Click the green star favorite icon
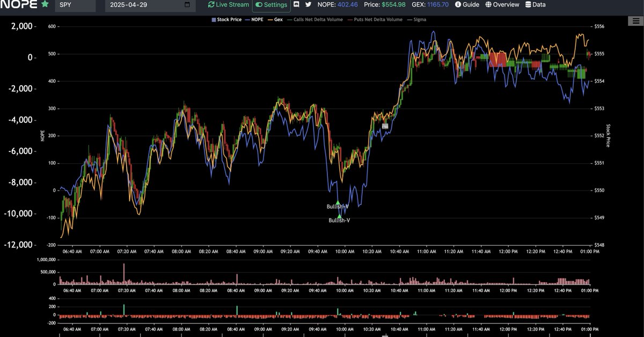Screen dimensions: 644x337 (45, 4)
